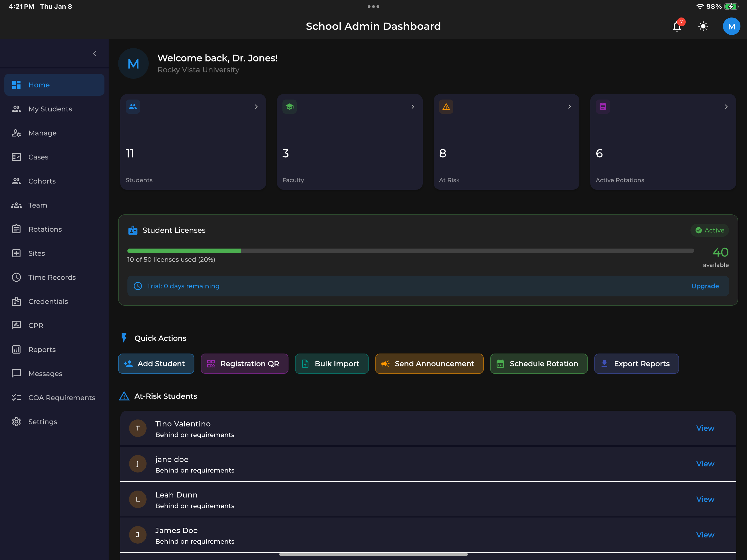View Tino Valentino's details

pyautogui.click(x=705, y=428)
